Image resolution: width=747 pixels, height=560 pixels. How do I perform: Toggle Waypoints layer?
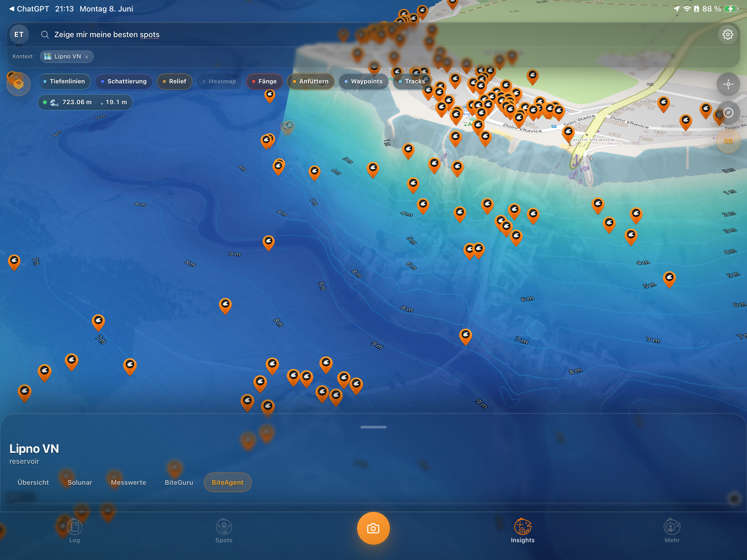coord(363,81)
